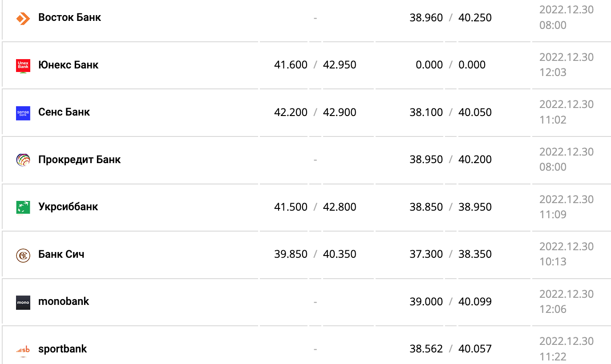The height and width of the screenshot is (364, 611).
Task: Click the green Укрсиббанк logo
Action: tap(23, 207)
